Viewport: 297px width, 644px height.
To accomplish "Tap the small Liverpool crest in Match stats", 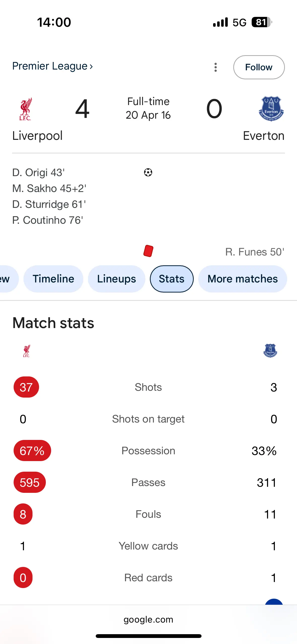I will tap(26, 351).
